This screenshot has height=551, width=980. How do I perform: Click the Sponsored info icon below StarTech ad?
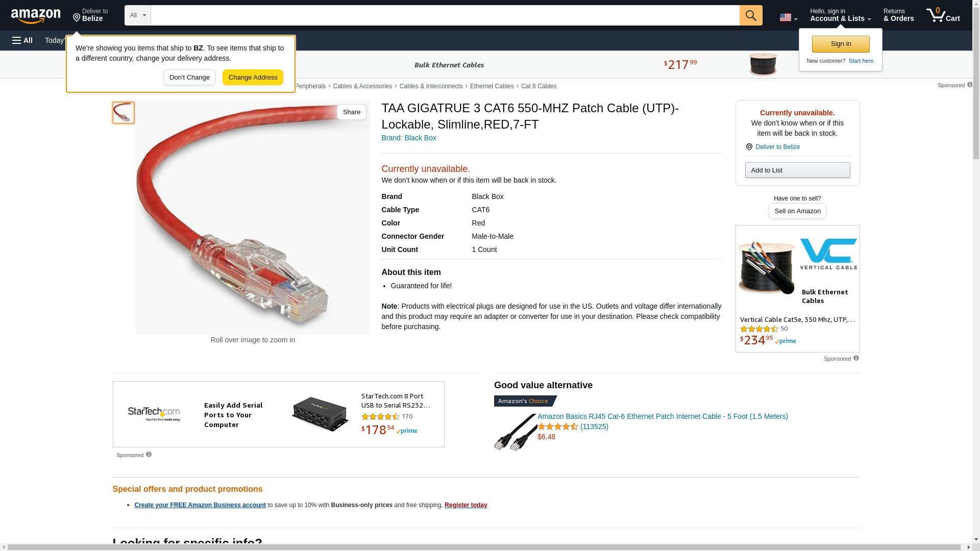(149, 455)
